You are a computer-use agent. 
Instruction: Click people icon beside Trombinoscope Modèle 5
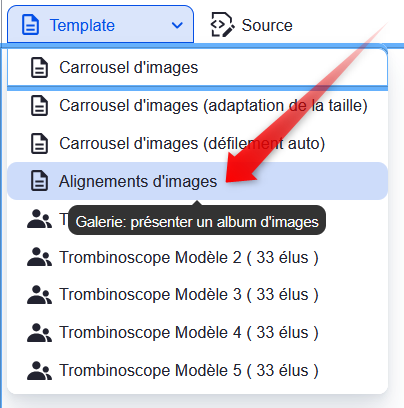[39, 371]
